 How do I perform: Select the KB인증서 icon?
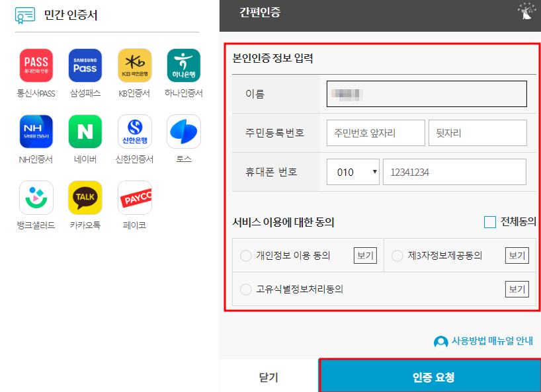coord(134,65)
